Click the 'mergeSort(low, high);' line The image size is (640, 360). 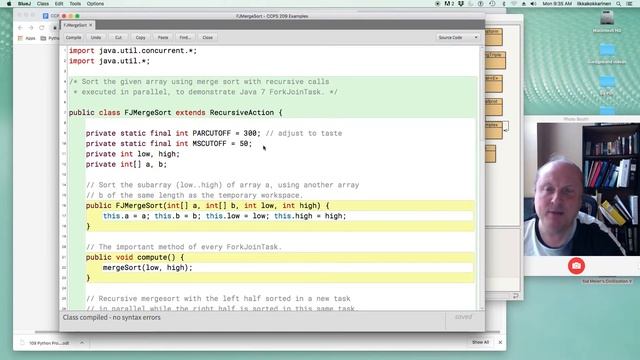[147, 268]
